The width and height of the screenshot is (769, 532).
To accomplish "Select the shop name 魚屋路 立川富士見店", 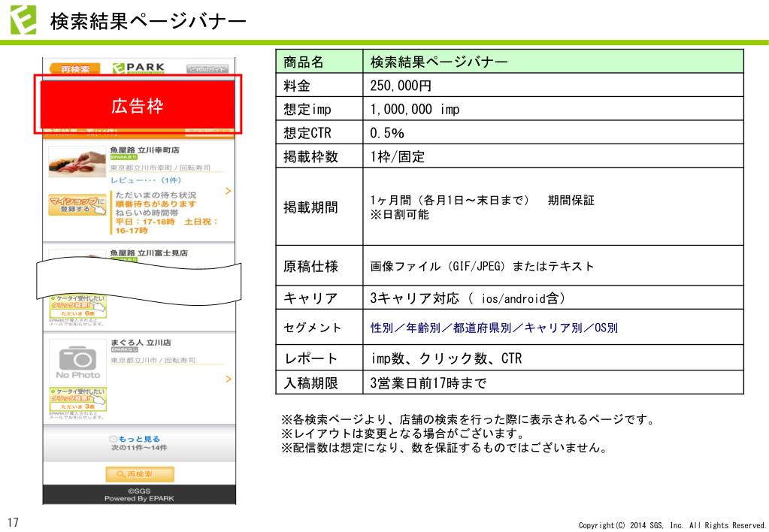I will pyautogui.click(x=149, y=253).
